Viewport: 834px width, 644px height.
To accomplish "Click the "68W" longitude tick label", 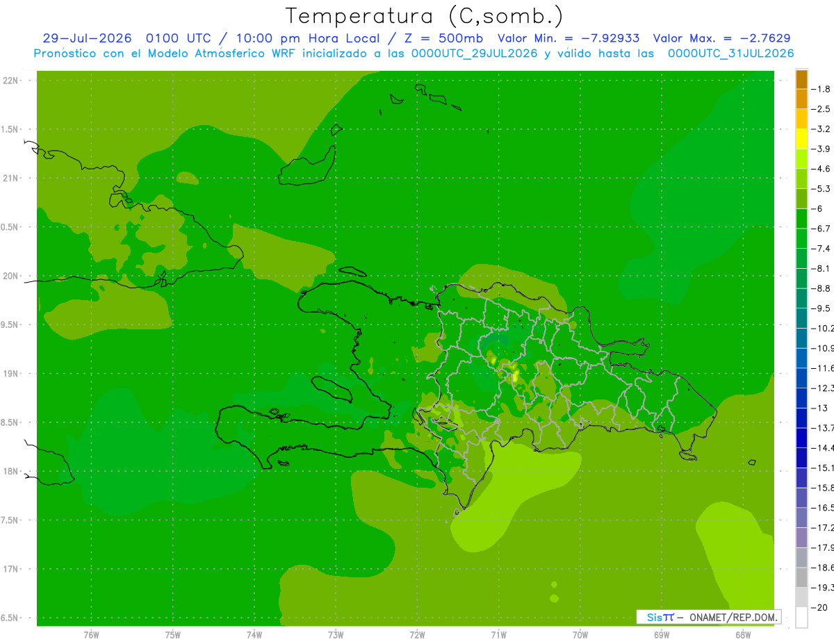I will tap(744, 634).
